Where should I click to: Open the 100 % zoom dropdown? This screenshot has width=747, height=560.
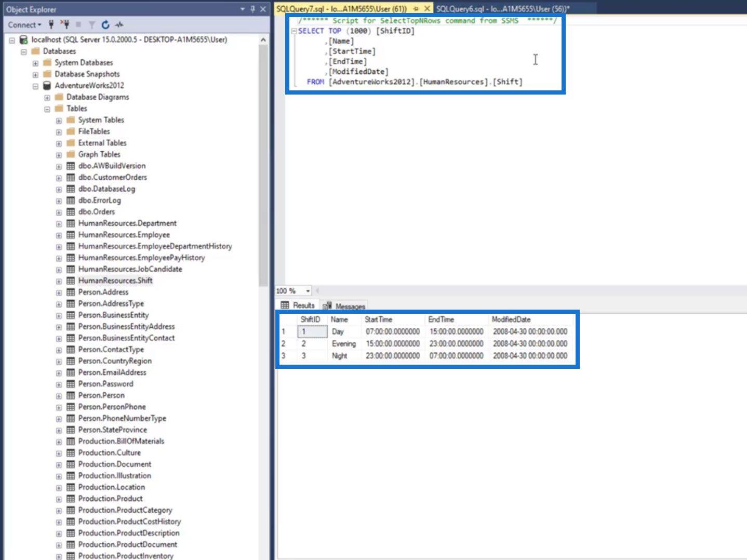308,291
